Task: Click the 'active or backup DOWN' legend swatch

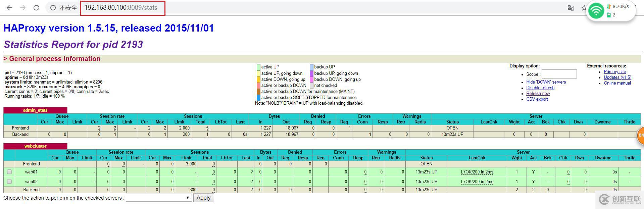Action: point(258,86)
